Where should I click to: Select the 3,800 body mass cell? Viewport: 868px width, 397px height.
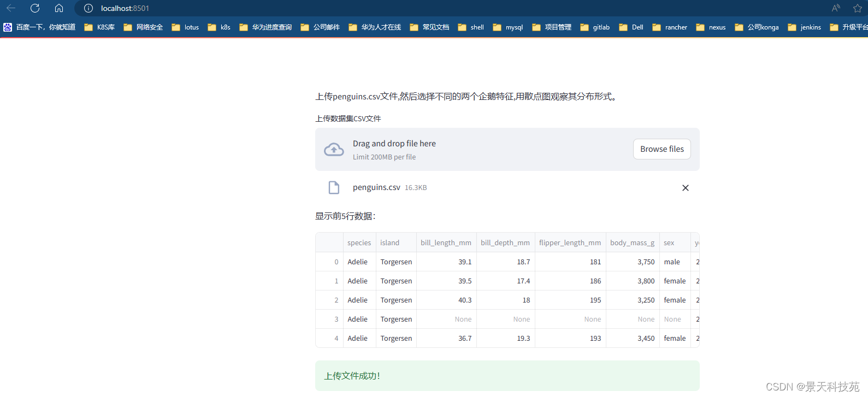tap(633, 281)
